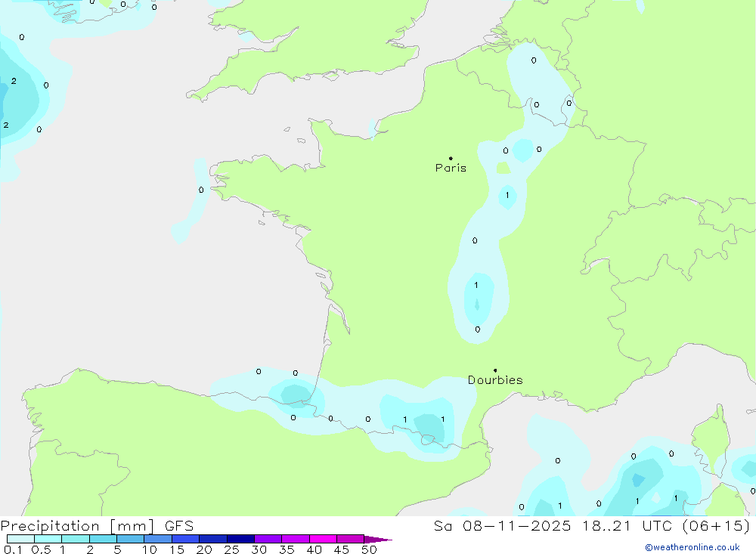756x554 pixels.
Task: Click the 40 mm magenta legend swatch
Action: pyautogui.click(x=323, y=539)
